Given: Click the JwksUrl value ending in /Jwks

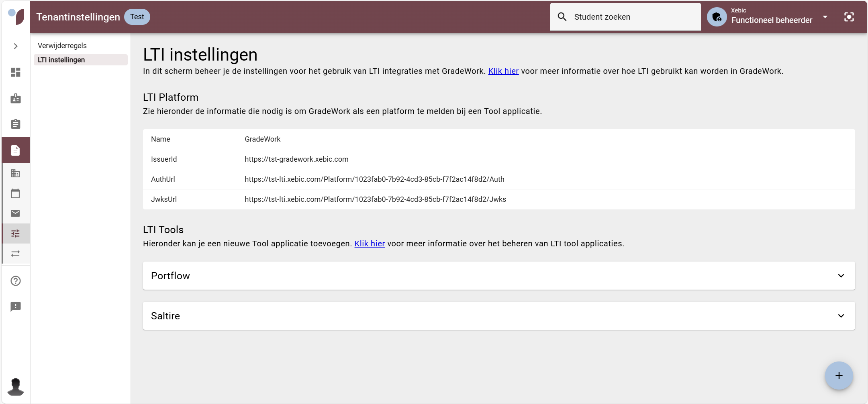Looking at the screenshot, I should click(x=375, y=199).
